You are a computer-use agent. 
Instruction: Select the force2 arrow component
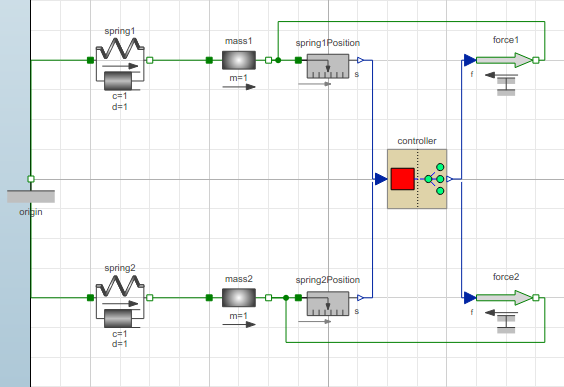505,297
